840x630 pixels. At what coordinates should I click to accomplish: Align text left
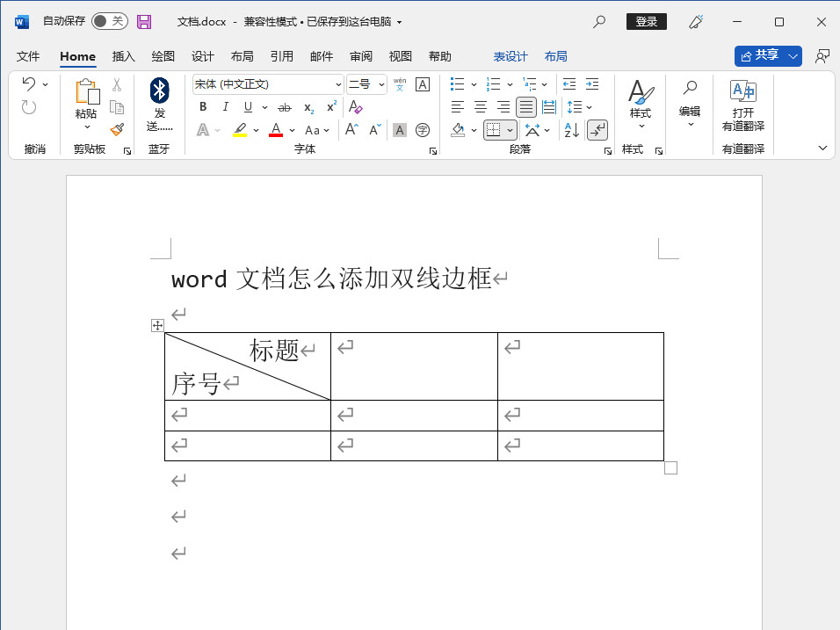pyautogui.click(x=458, y=107)
